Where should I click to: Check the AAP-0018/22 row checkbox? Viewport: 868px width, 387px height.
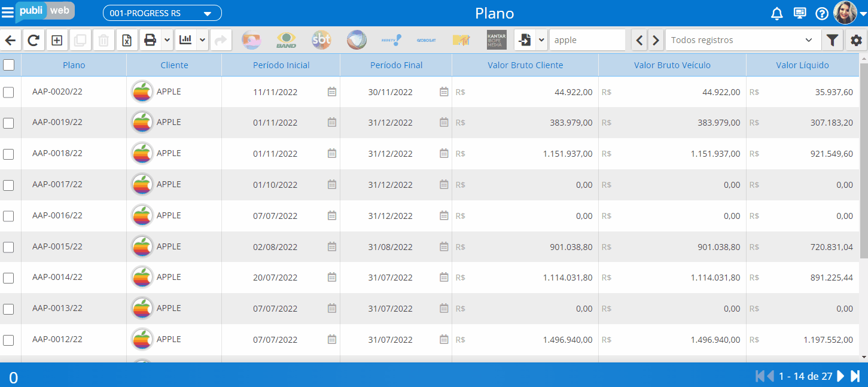[x=8, y=154]
